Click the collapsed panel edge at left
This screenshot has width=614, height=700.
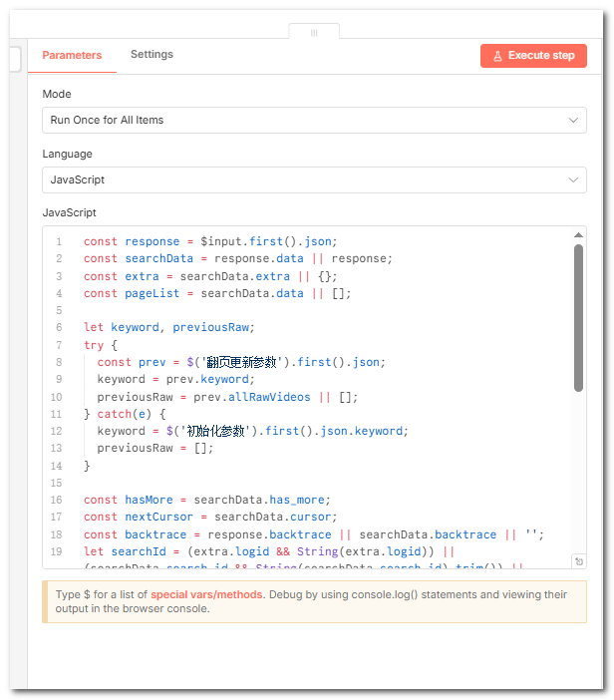[14, 61]
